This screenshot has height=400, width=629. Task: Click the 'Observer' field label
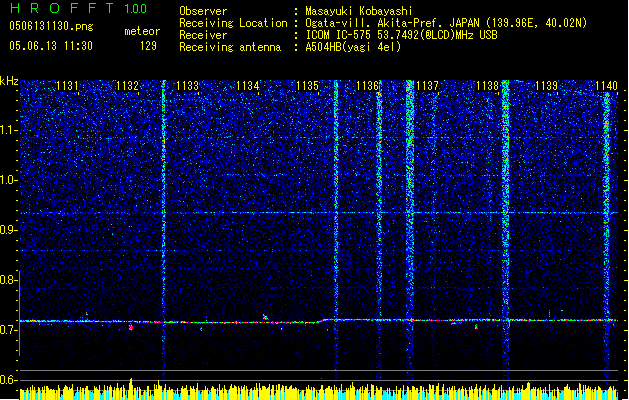(203, 11)
